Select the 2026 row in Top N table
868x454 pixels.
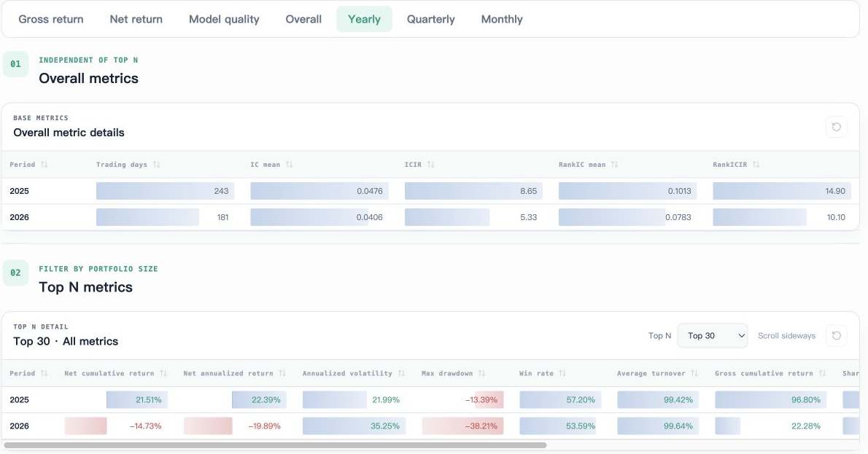tap(430, 426)
